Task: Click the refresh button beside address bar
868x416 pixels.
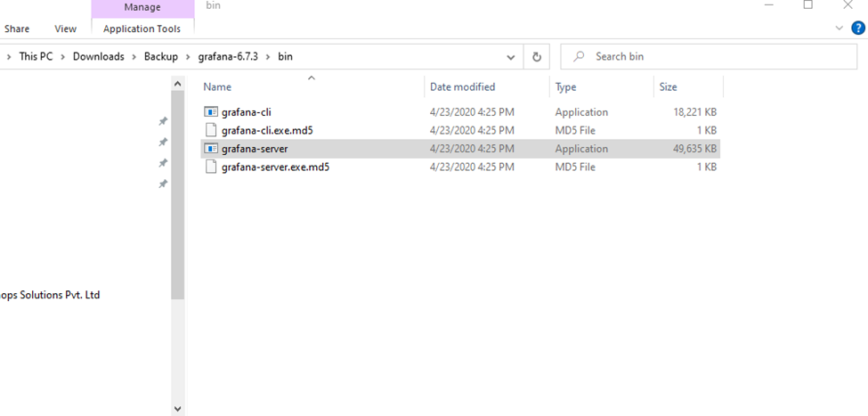Action: point(536,56)
